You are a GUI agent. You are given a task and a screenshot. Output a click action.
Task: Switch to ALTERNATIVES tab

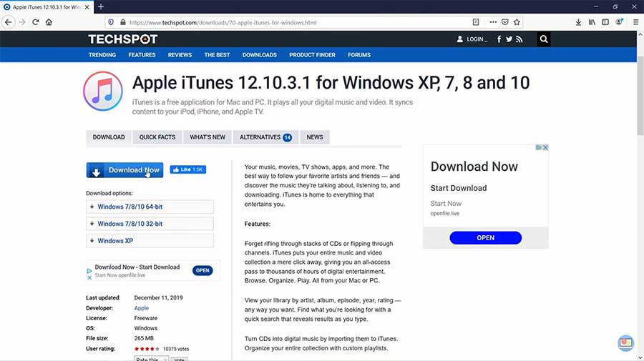click(x=265, y=137)
